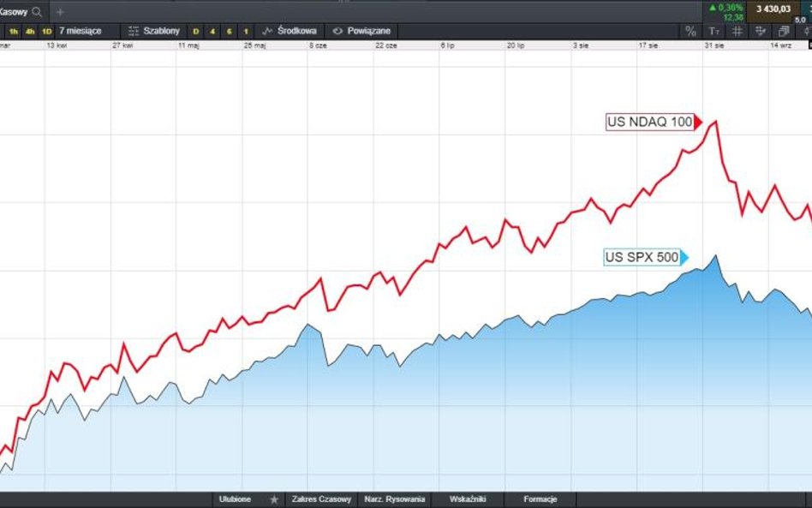
Task: Open the Powiązane related instruments button
Action: pos(368,31)
